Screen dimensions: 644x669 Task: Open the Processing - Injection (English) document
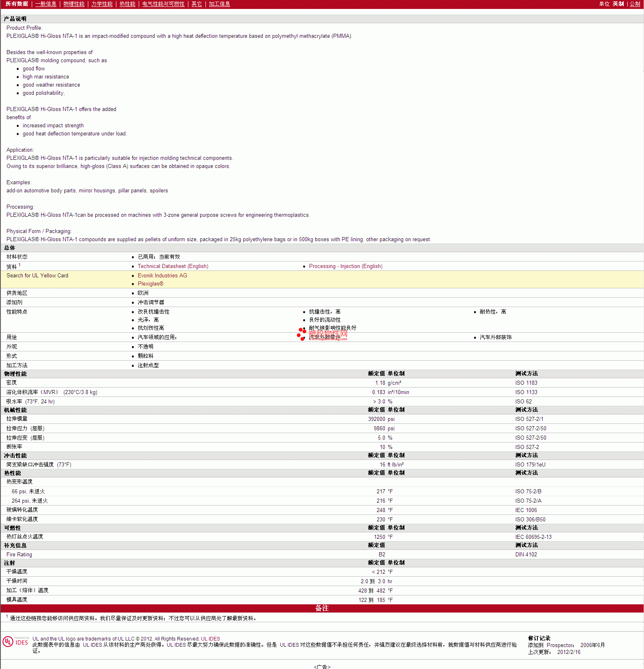tap(346, 266)
